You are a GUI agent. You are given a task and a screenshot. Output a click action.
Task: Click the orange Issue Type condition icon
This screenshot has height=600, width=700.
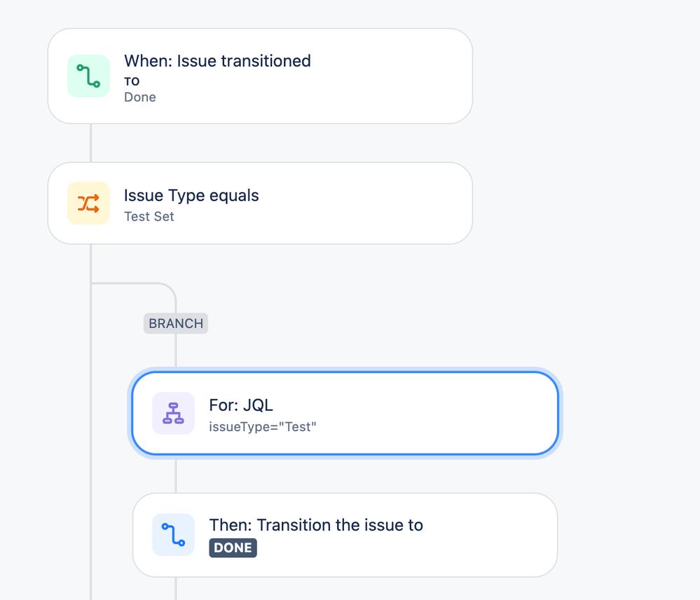click(88, 203)
